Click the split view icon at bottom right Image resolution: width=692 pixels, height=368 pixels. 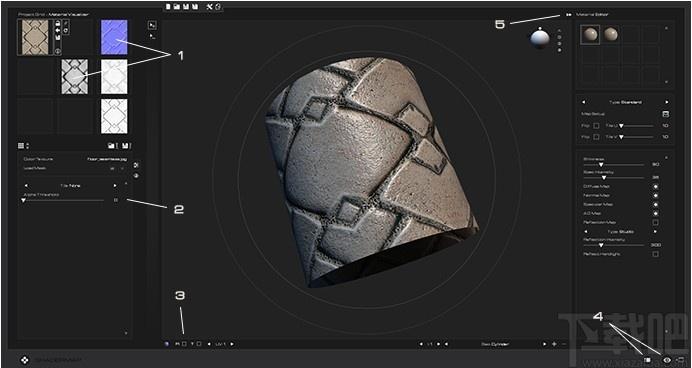point(647,360)
